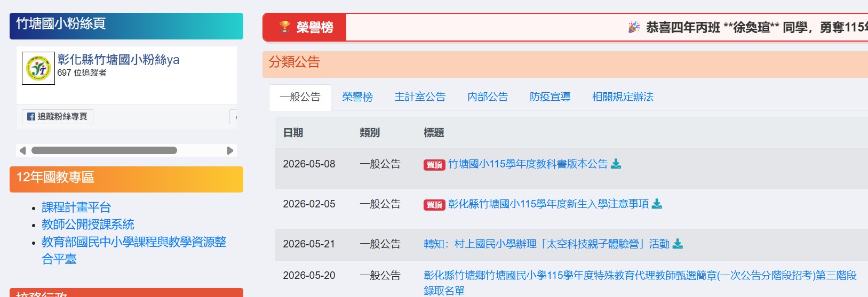Click 置頂 badge on 新生入學注意事項 row

point(434,205)
